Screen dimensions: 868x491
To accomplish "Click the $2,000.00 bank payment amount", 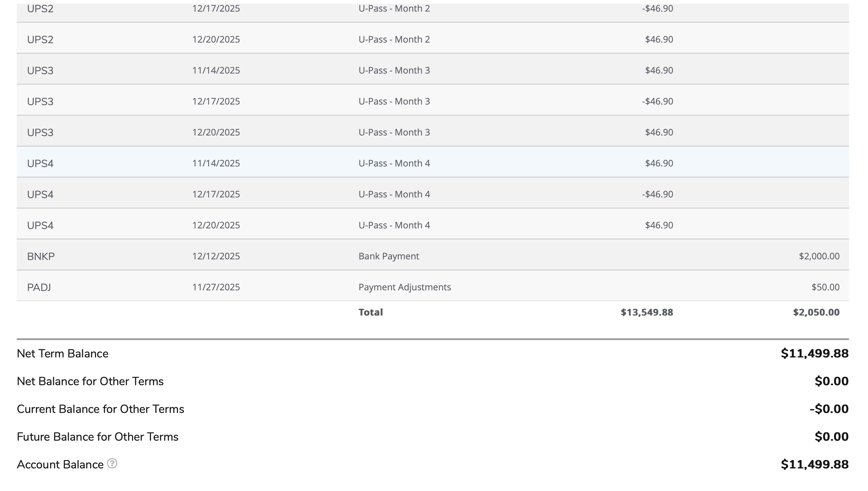I will (x=819, y=256).
